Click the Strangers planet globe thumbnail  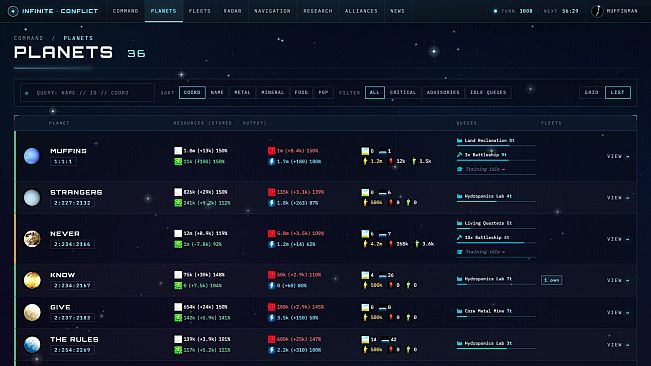coord(32,198)
